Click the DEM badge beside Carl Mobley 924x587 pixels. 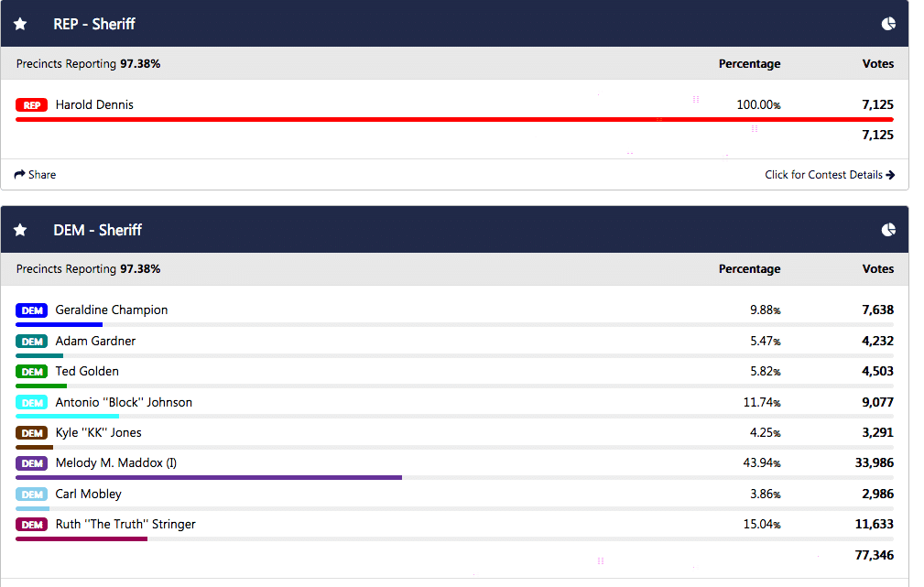tap(31, 495)
